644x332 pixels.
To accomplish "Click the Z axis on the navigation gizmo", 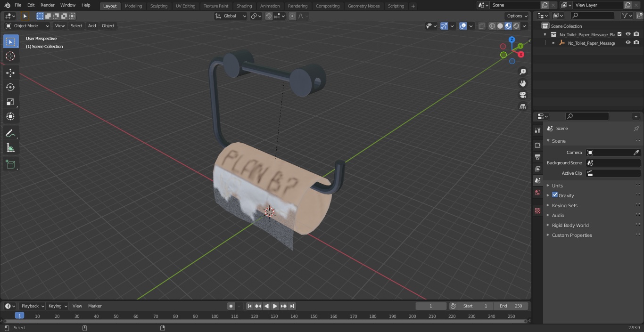I will [x=512, y=40].
